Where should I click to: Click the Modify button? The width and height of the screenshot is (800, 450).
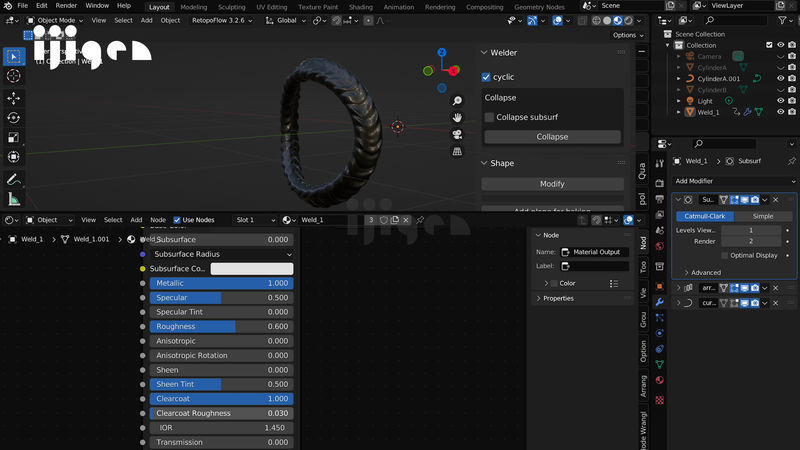click(552, 184)
